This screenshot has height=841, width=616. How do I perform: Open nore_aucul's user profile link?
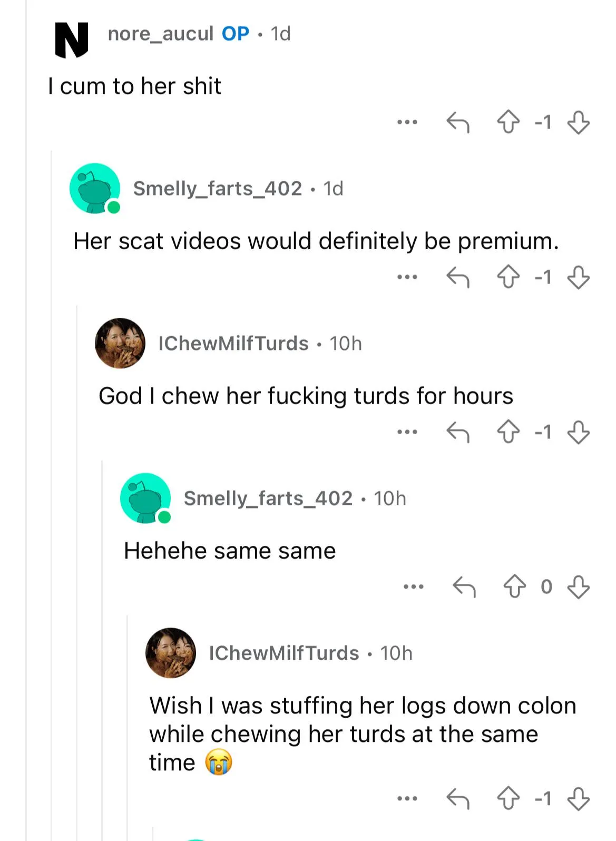click(160, 34)
